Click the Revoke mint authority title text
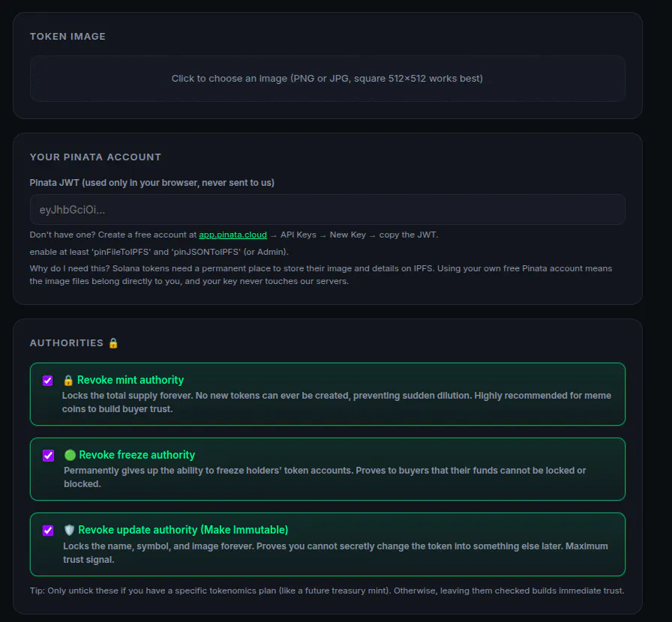672x622 pixels. tap(130, 380)
